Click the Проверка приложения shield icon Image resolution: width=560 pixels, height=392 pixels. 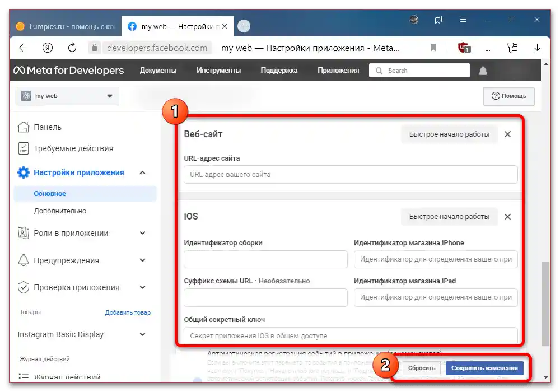24,287
